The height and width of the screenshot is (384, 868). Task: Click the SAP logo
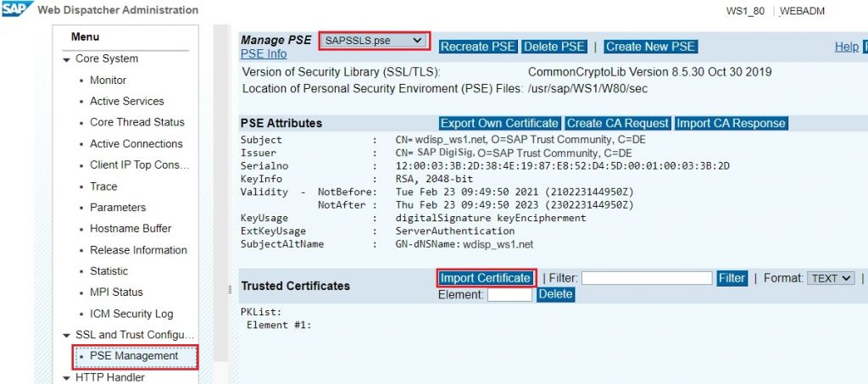click(x=17, y=8)
